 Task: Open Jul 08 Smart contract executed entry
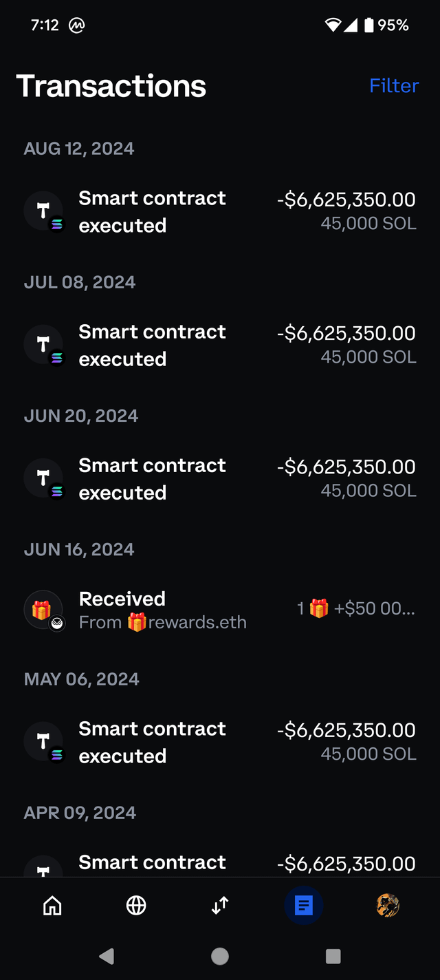pos(152,345)
